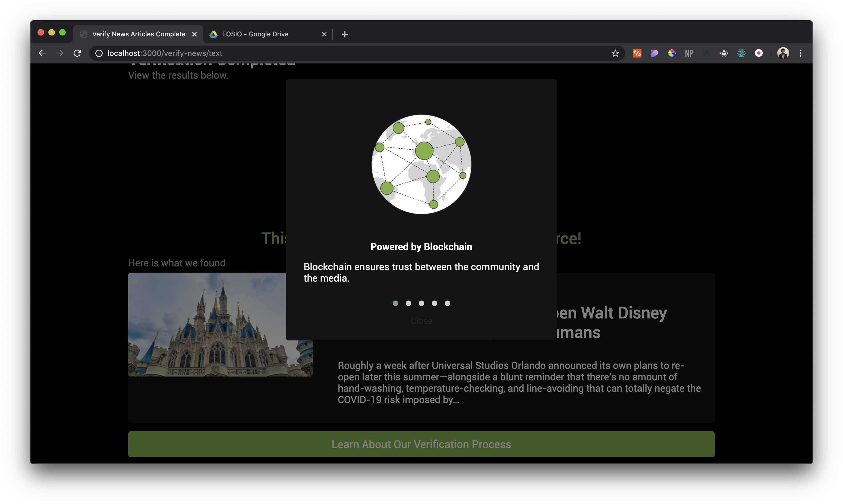Click Learn About Our Verification Process
This screenshot has width=843, height=504.
pyautogui.click(x=421, y=444)
